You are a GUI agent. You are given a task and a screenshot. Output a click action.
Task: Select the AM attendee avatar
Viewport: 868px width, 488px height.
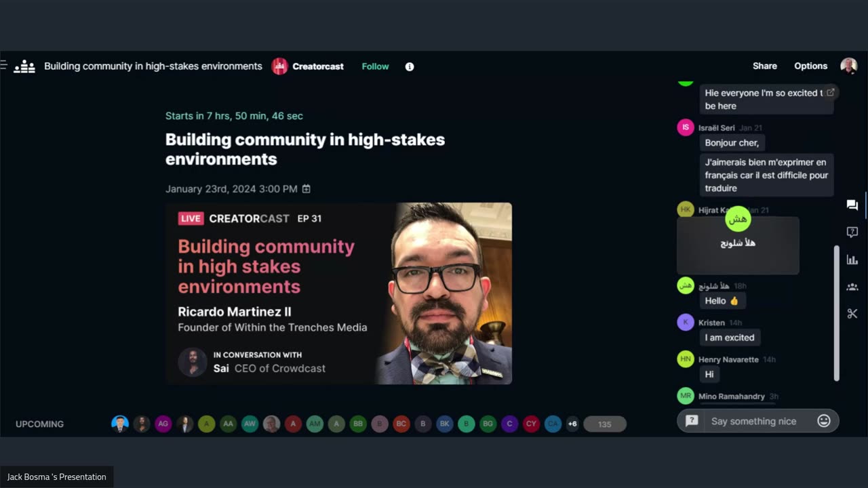click(x=315, y=424)
